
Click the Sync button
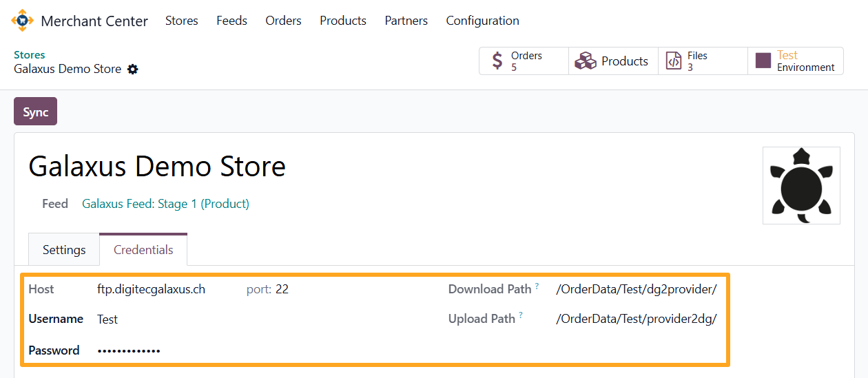click(x=35, y=112)
